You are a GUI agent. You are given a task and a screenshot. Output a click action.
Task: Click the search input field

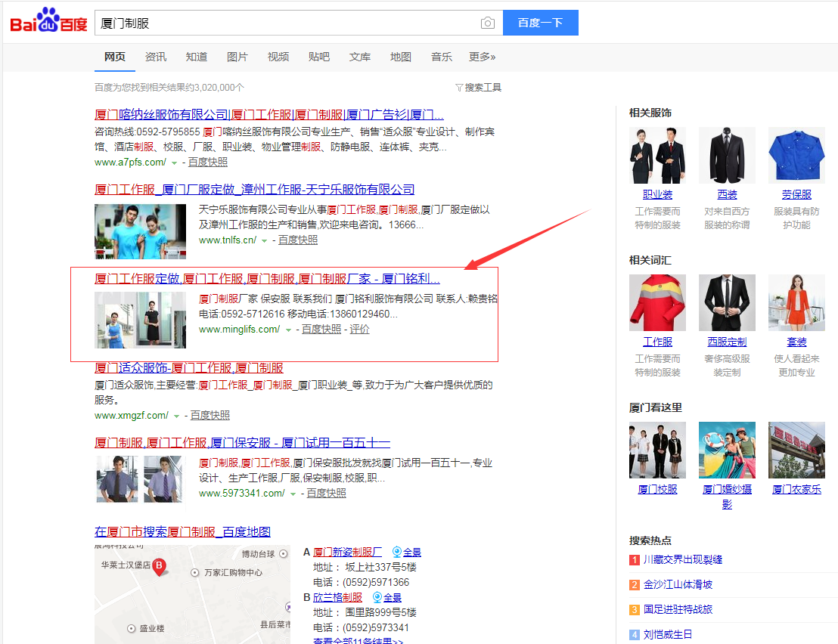(x=287, y=23)
